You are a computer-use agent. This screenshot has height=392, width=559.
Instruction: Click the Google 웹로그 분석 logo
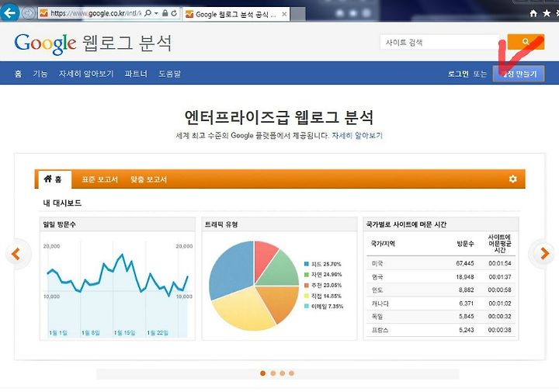tap(92, 43)
